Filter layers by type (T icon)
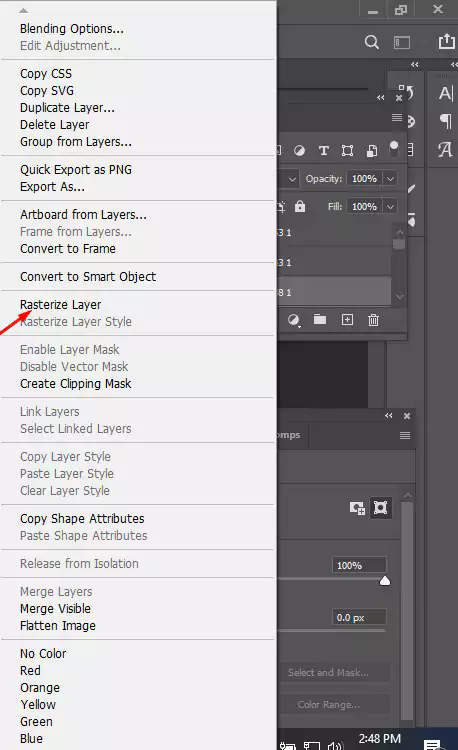Image resolution: width=458 pixels, height=750 pixels. coord(324,151)
